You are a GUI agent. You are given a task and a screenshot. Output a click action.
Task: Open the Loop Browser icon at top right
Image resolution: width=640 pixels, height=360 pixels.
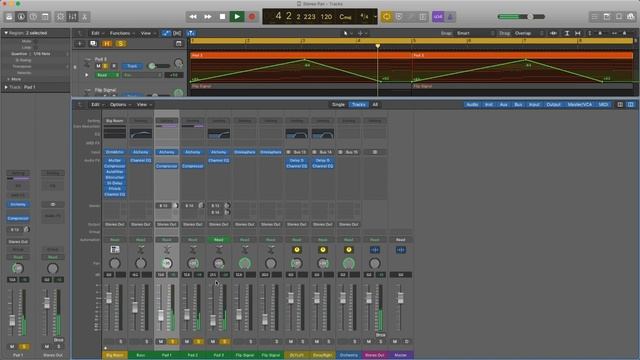tap(619, 17)
